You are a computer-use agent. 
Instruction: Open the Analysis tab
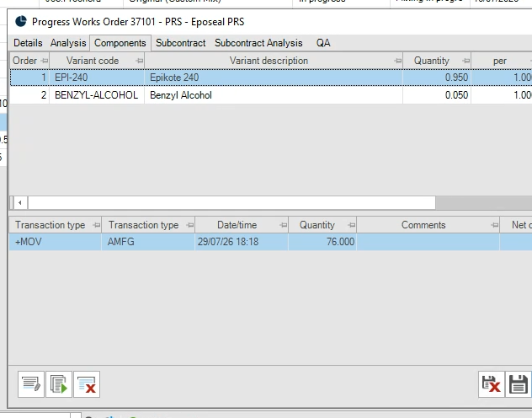68,43
